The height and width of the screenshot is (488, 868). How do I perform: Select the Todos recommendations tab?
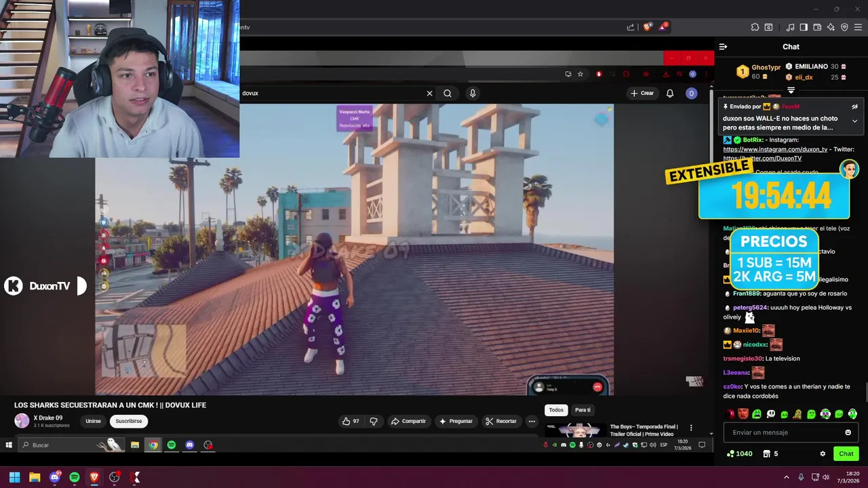[x=556, y=410]
